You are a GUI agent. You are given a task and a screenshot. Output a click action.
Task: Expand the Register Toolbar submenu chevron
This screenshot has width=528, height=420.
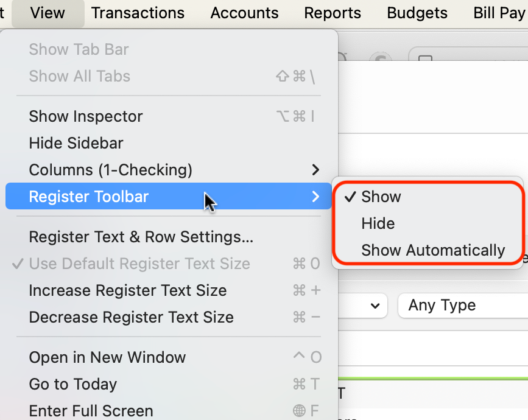pyautogui.click(x=315, y=197)
